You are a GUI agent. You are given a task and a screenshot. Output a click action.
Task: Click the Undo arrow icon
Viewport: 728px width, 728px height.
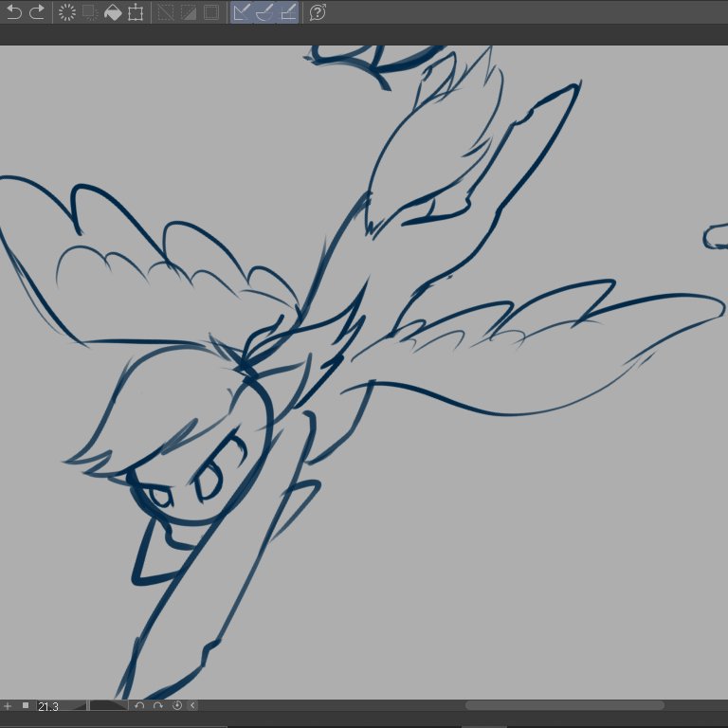(14, 12)
